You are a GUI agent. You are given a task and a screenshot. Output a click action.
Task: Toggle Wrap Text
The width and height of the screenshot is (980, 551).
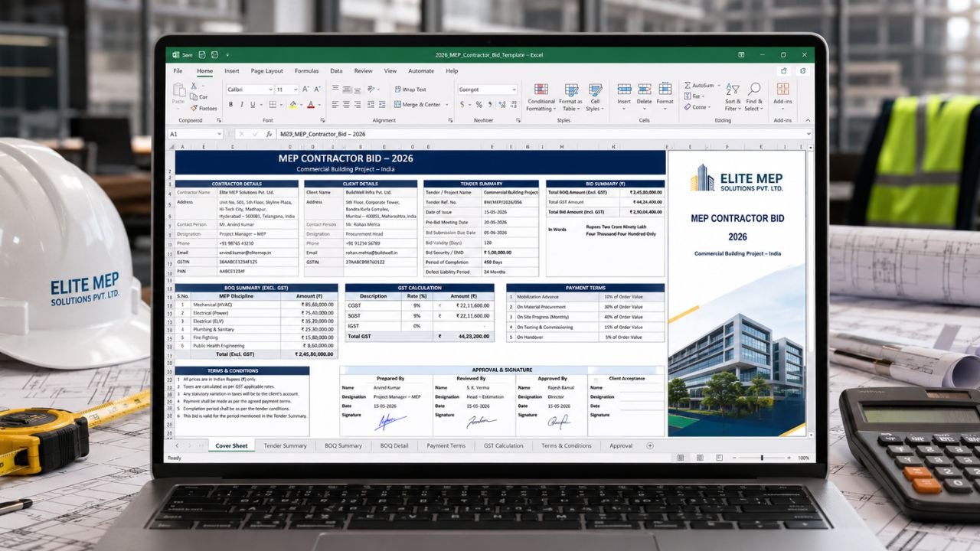tap(410, 90)
